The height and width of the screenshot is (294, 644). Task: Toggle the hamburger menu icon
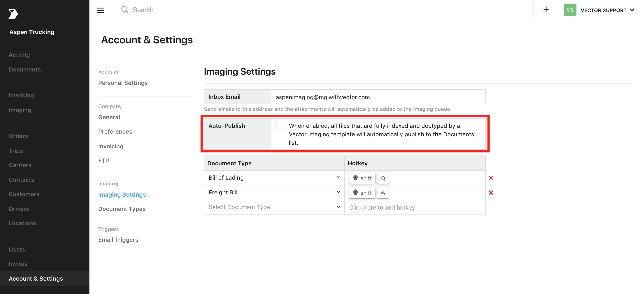pos(100,10)
